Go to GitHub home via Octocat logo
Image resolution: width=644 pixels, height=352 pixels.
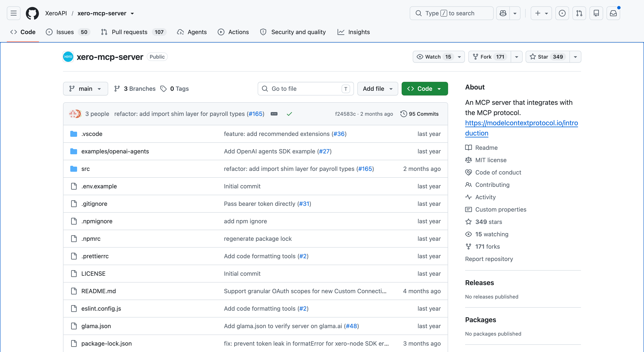[x=33, y=13]
